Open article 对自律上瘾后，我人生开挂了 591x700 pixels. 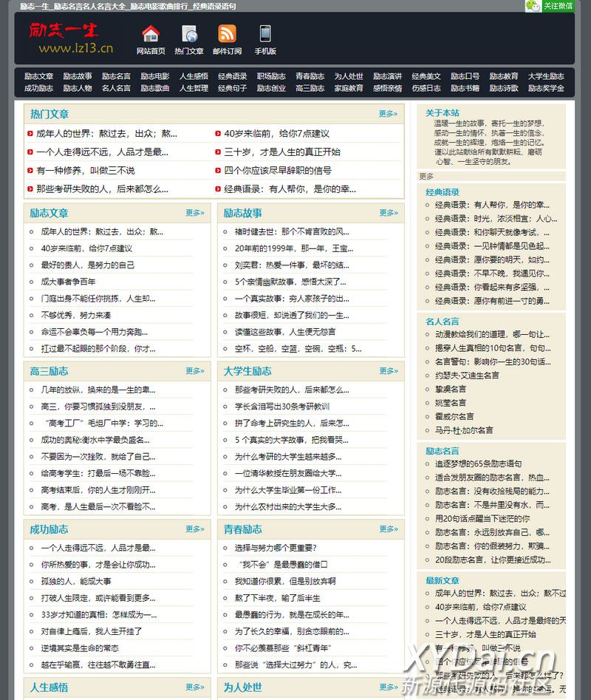pyautogui.click(x=92, y=631)
